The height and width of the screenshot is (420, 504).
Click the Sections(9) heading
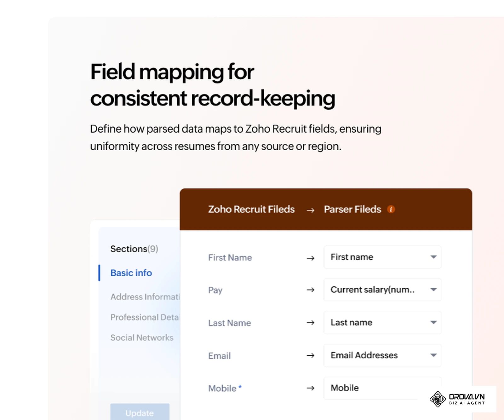click(x=134, y=249)
